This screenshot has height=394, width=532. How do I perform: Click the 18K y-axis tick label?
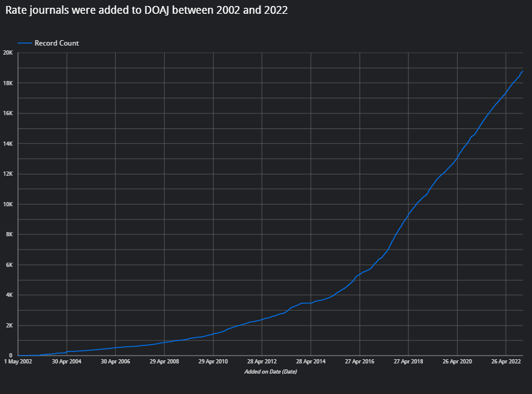8,83
